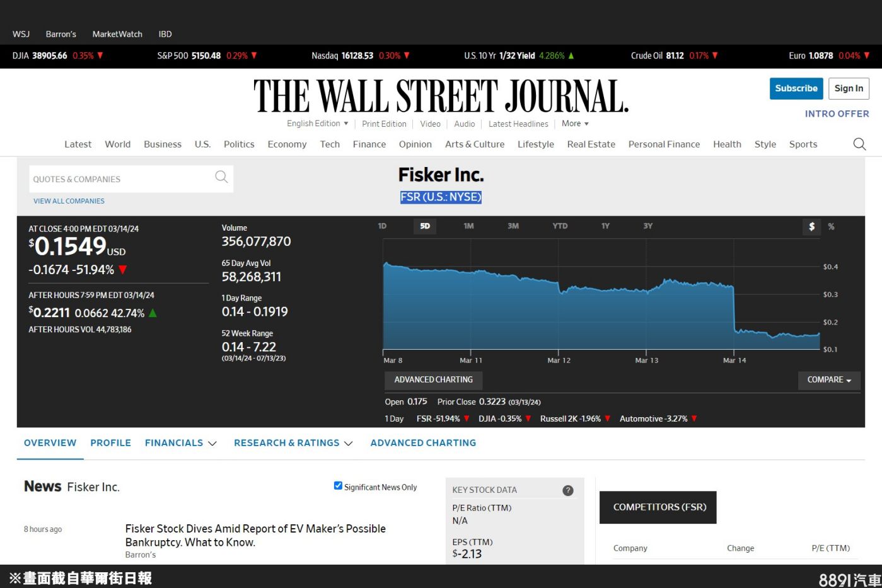
Task: Open the Advanced Charting button below chart
Action: 433,380
